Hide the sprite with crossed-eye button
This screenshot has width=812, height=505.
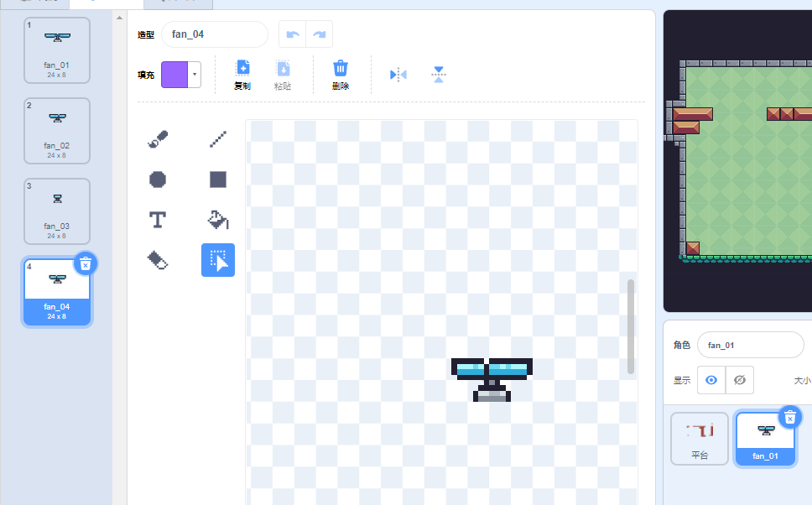click(740, 380)
